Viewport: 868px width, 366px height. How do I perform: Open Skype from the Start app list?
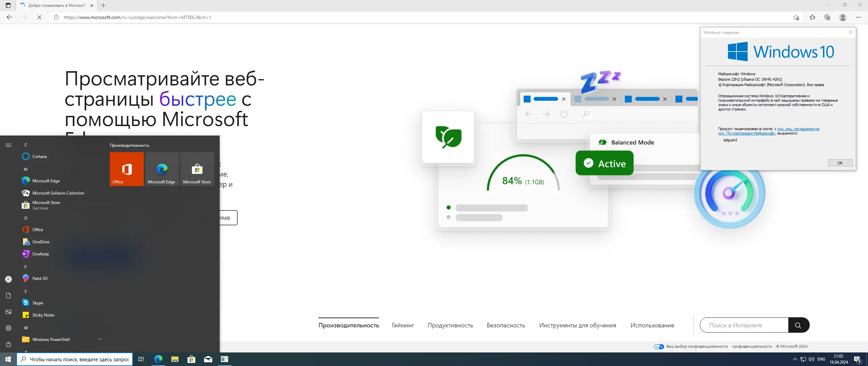point(38,303)
